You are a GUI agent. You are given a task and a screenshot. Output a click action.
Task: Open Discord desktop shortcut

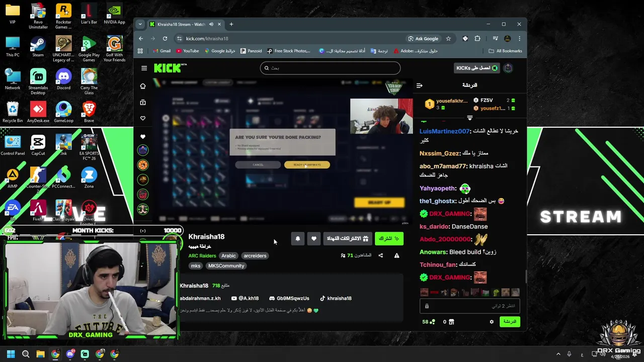pyautogui.click(x=63, y=80)
